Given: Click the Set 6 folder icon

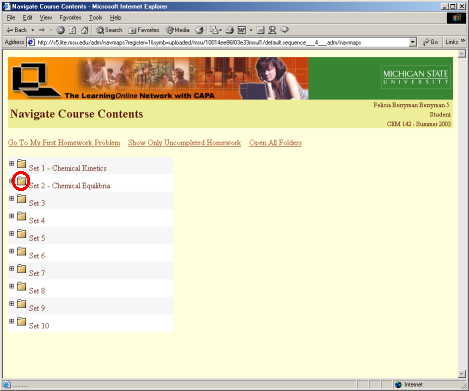Looking at the screenshot, I should 22,251.
